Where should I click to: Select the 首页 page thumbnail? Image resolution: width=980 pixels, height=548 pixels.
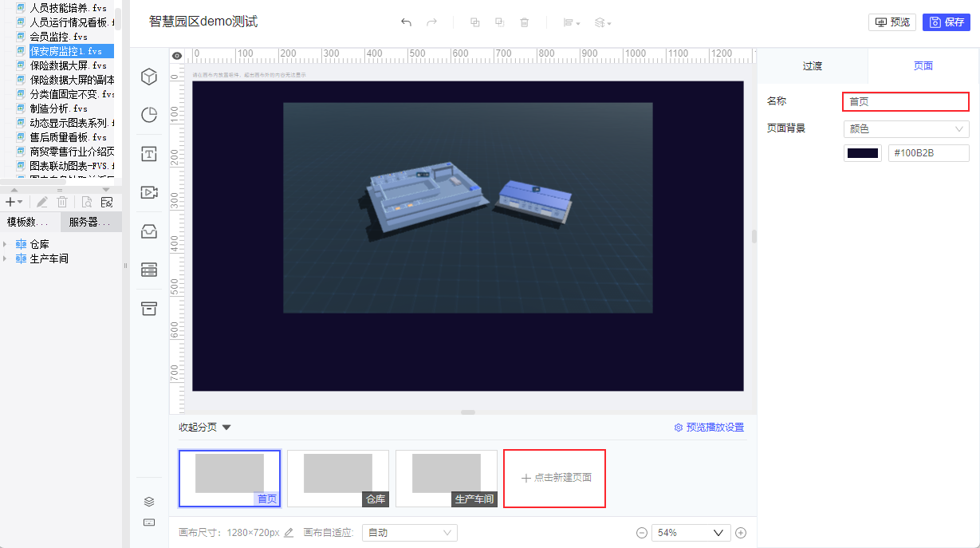[x=230, y=478]
